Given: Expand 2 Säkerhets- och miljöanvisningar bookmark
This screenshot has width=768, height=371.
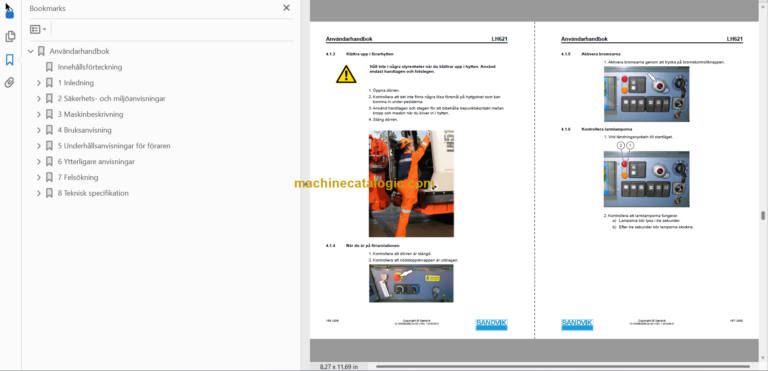Looking at the screenshot, I should tap(39, 99).
